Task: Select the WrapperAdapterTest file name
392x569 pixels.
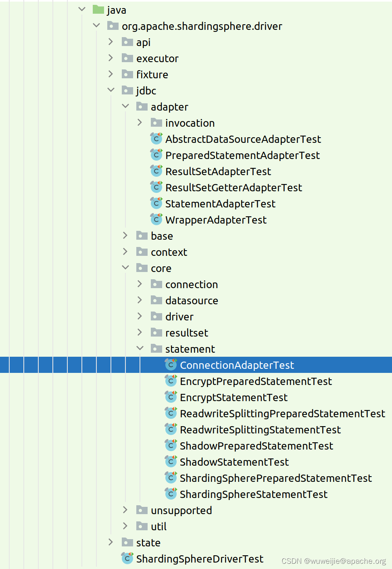Action: coord(216,220)
